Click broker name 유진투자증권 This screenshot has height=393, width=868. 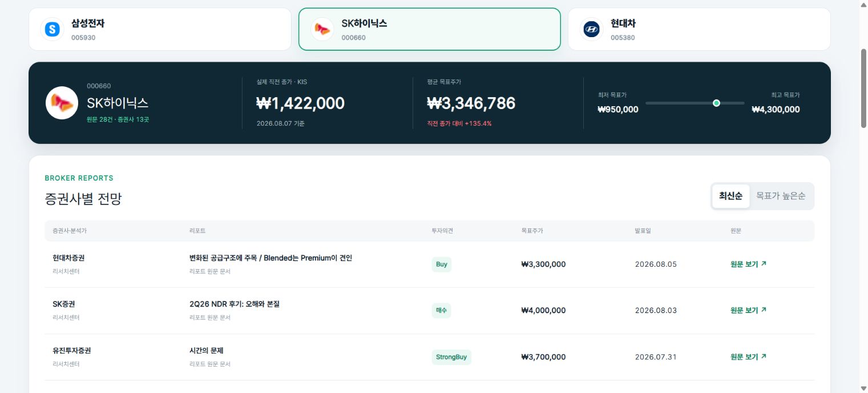pos(72,350)
